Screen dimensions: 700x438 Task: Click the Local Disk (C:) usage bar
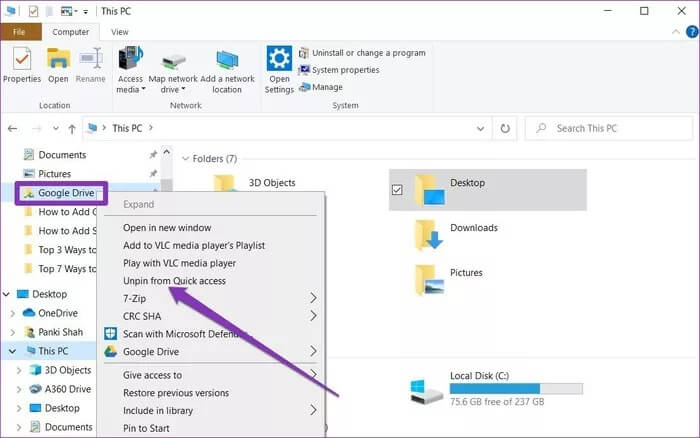(516, 388)
